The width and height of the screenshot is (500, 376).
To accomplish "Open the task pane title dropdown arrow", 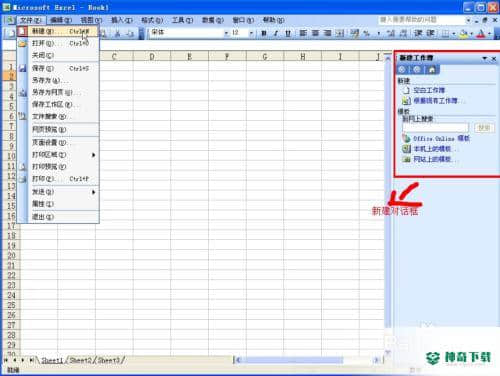I will (485, 58).
